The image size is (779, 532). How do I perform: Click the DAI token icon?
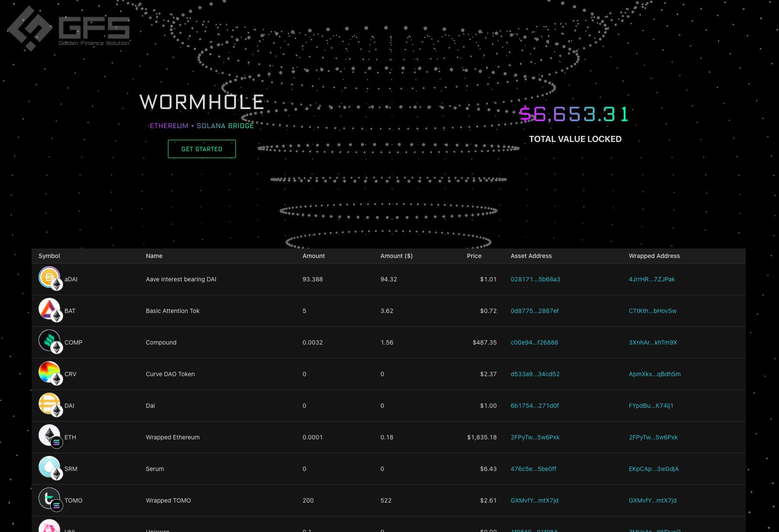tap(50, 404)
